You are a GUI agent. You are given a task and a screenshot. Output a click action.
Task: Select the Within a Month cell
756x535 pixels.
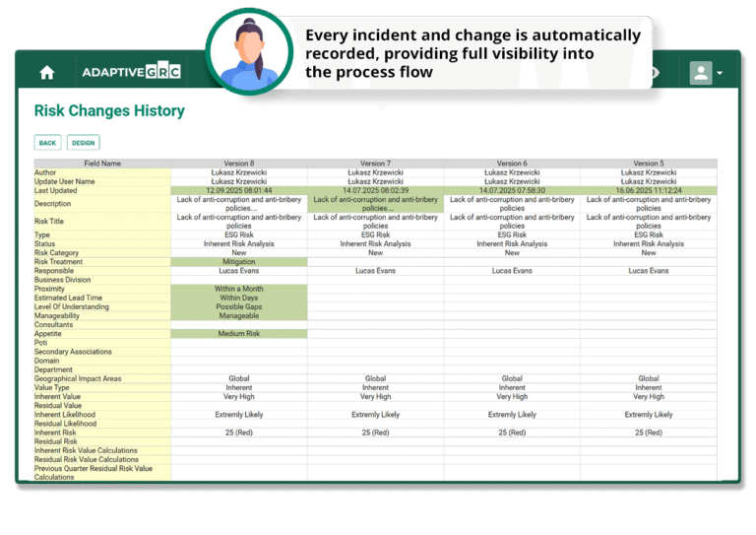[x=238, y=289]
